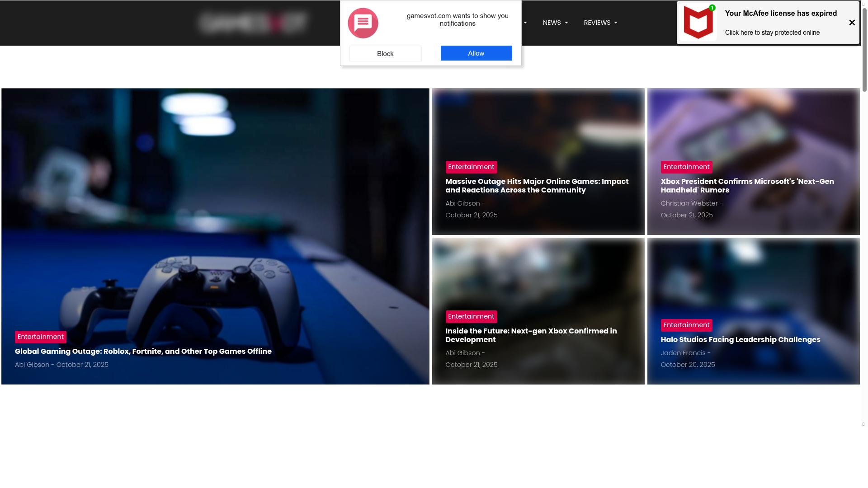Open Inside the Future Next-gen Xbox article
Image resolution: width=868 pixels, height=488 pixels.
coord(531,335)
